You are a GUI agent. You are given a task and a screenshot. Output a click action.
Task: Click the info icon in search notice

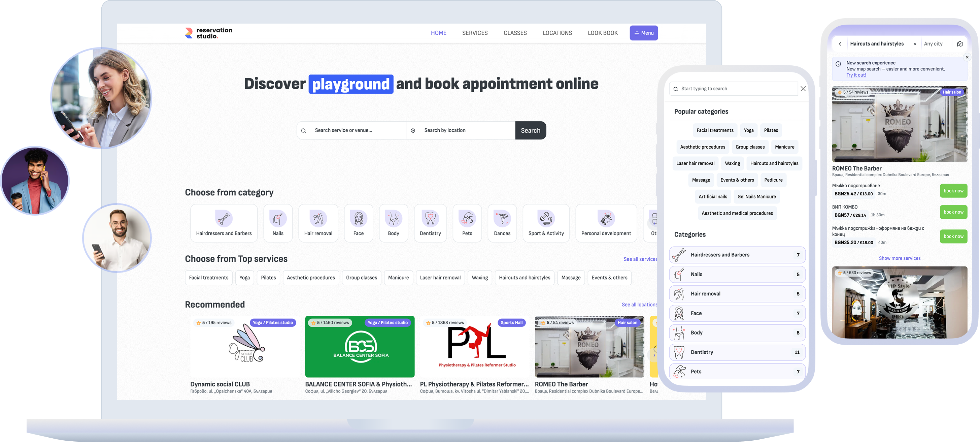pos(838,64)
